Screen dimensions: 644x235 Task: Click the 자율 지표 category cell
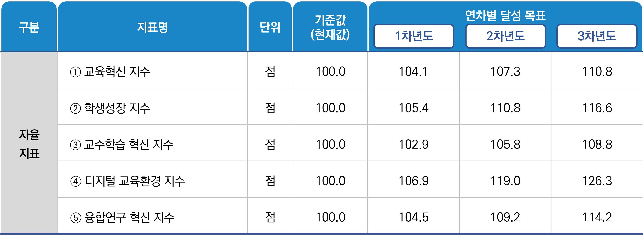click(x=29, y=144)
